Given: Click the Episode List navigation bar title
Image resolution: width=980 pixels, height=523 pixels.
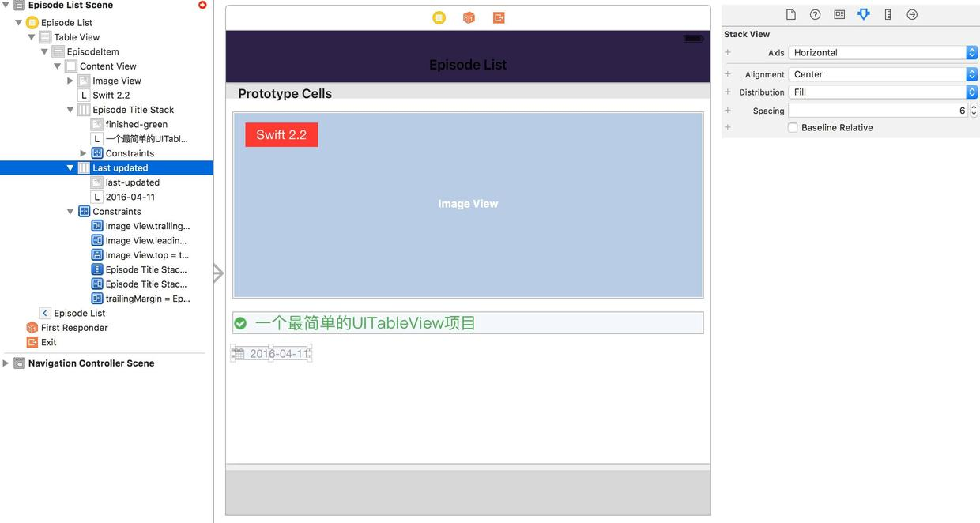Looking at the screenshot, I should tap(468, 65).
